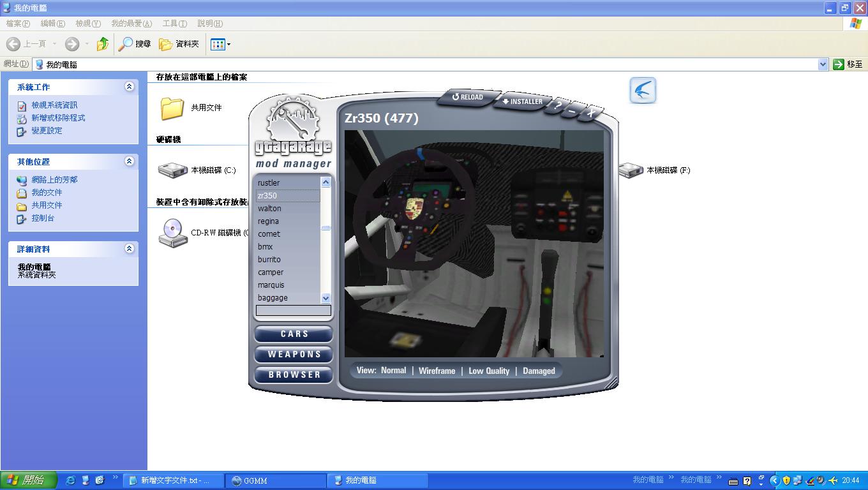The width and height of the screenshot is (868, 490).
Task: Open the BROWSER section
Action: [x=294, y=375]
